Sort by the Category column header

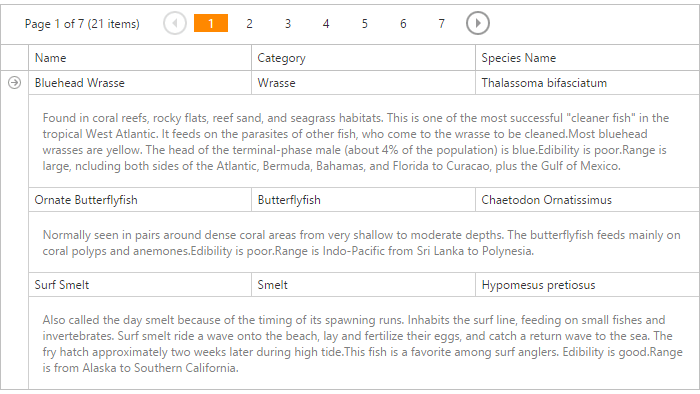click(363, 58)
